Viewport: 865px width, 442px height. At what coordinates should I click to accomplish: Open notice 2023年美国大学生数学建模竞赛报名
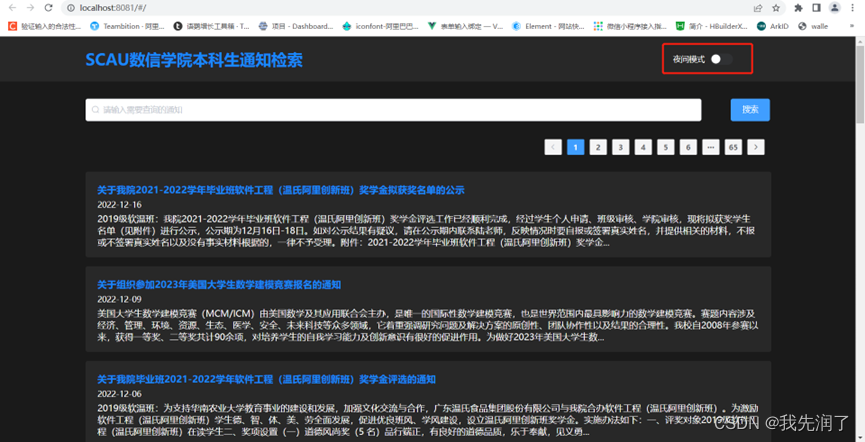coord(219,285)
